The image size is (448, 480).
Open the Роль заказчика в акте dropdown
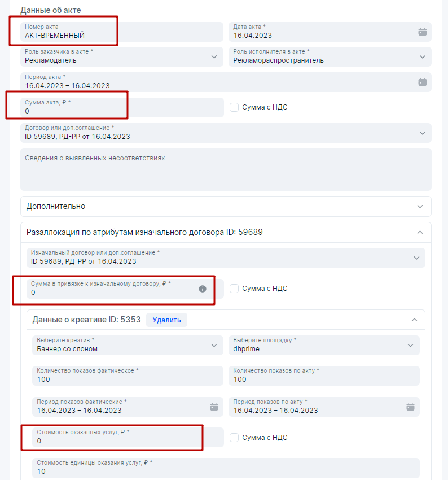click(x=214, y=57)
